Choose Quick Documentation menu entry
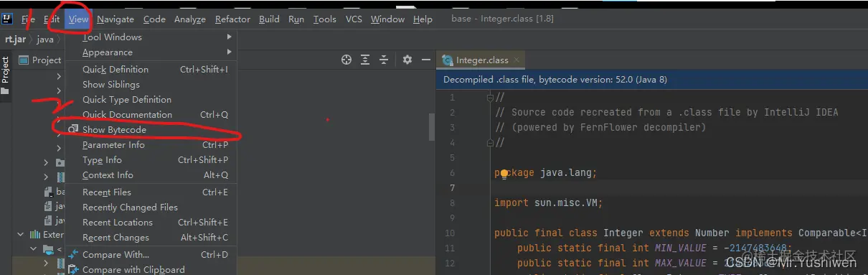The height and width of the screenshot is (275, 868). click(151, 115)
